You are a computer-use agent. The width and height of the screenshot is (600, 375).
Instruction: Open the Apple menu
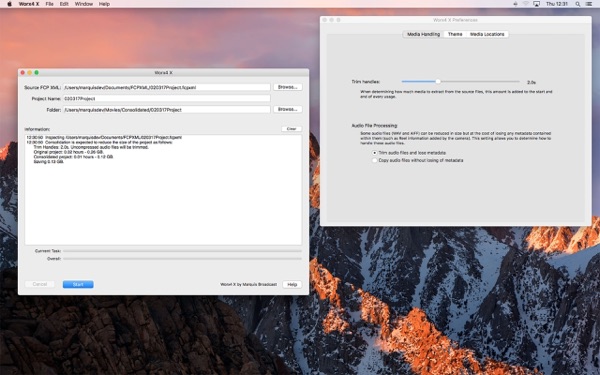click(x=9, y=4)
